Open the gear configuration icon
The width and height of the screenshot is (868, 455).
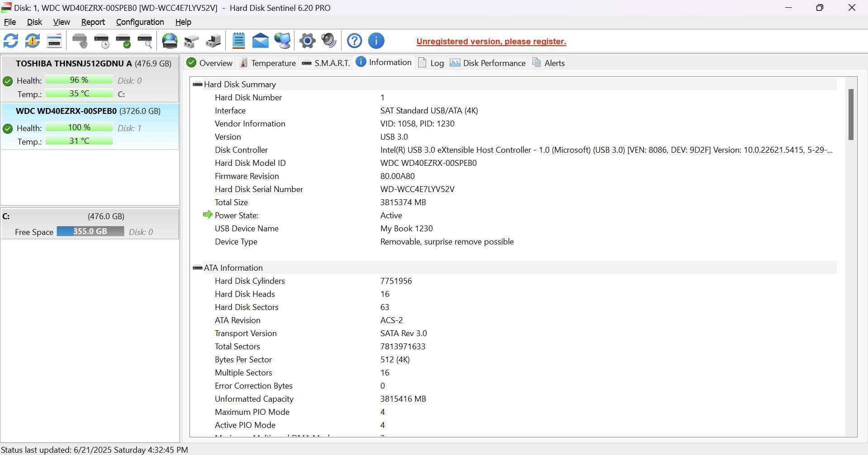pos(308,41)
